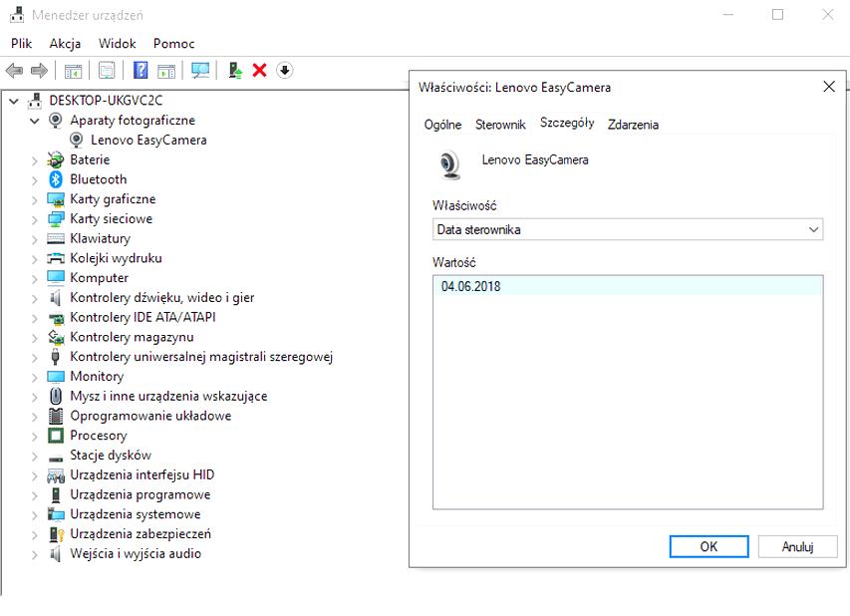850x616 pixels.
Task: Close the Lenovo EasyCamera properties dialog
Action: coord(829,87)
